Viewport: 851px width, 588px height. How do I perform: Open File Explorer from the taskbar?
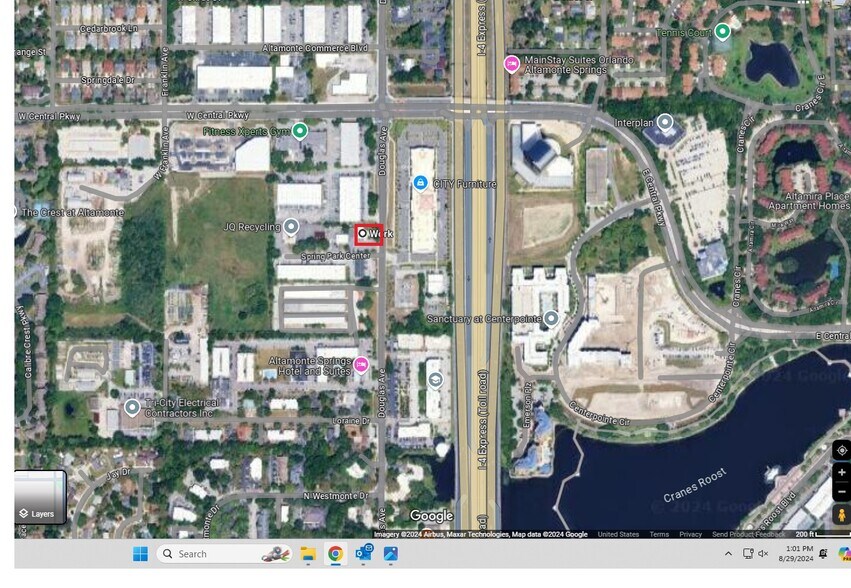308,554
